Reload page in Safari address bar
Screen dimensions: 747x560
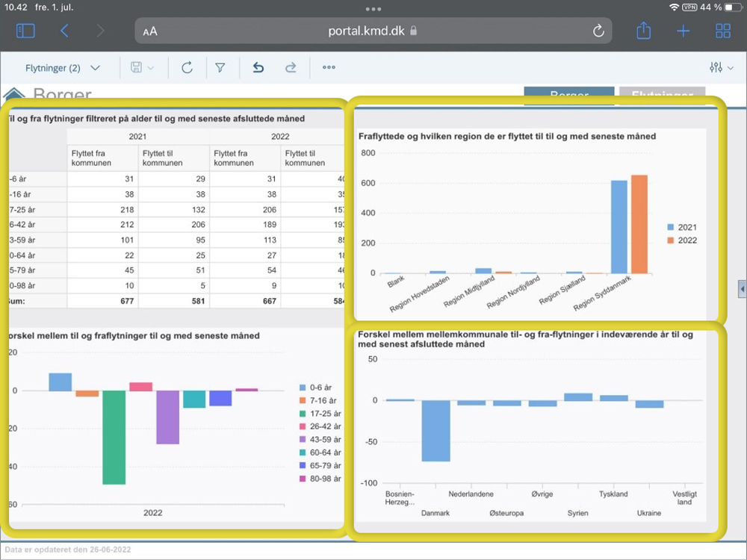598,31
